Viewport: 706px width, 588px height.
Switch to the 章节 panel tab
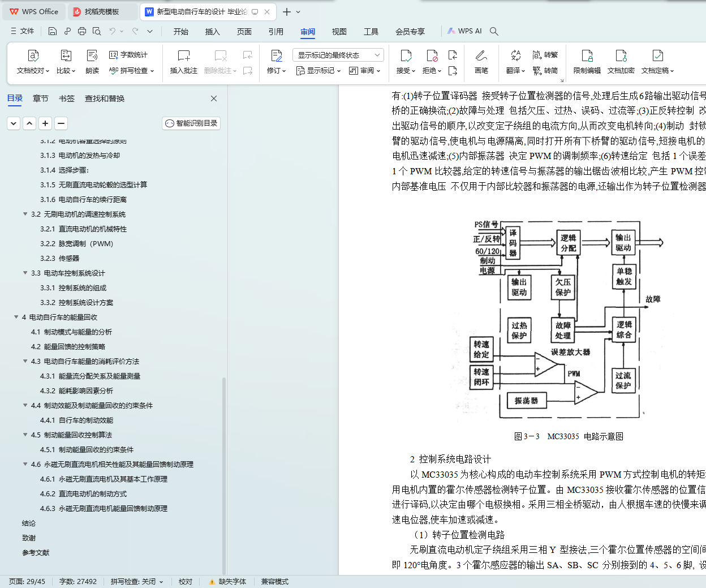coord(41,98)
